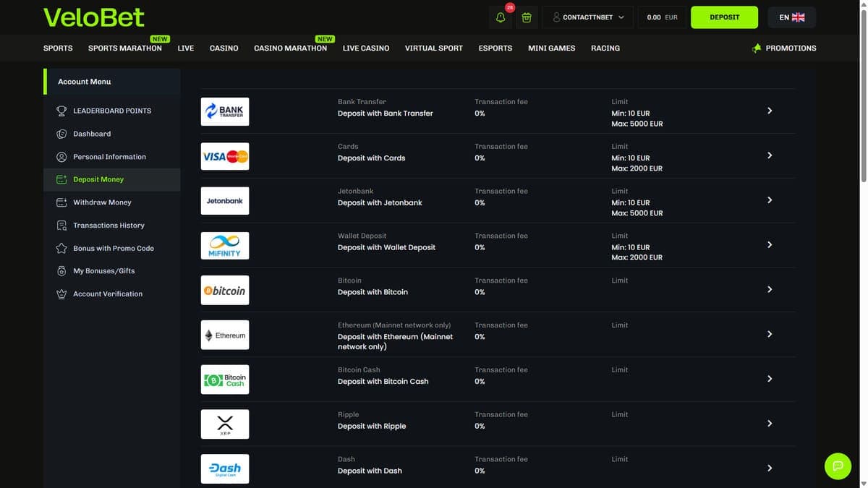
Task: Expand the Cards row chevron
Action: 770,155
